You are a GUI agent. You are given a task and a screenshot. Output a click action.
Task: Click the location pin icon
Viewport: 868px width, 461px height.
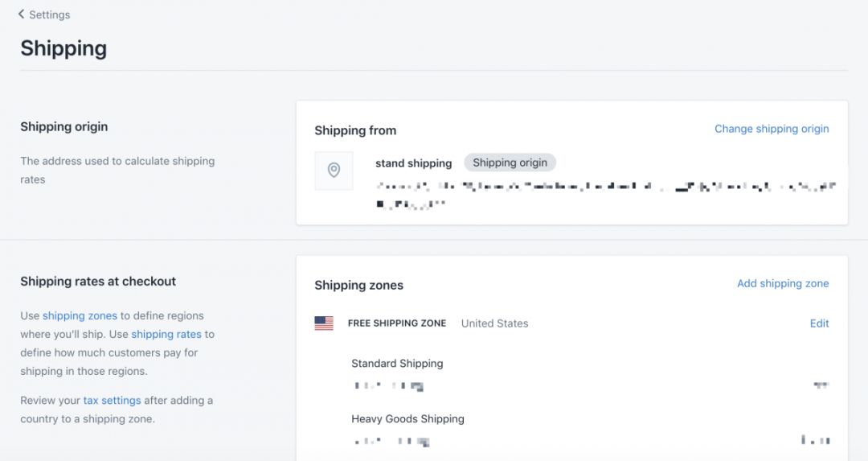[x=334, y=171]
